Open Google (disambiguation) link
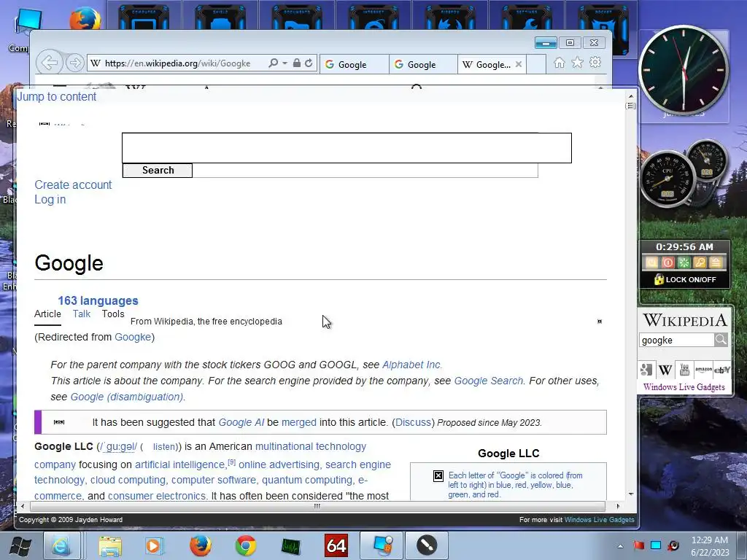This screenshot has height=560, width=747. [127, 397]
